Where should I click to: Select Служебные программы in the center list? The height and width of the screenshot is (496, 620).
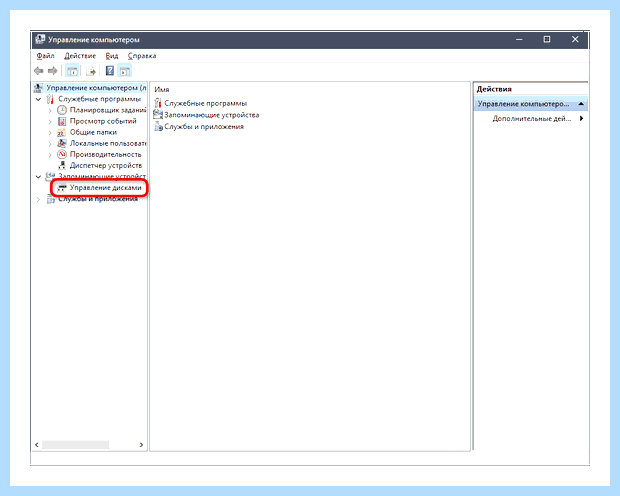pos(206,103)
